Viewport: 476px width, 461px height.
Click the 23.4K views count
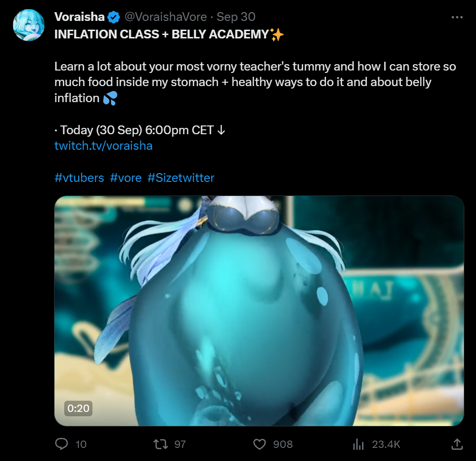coord(386,444)
